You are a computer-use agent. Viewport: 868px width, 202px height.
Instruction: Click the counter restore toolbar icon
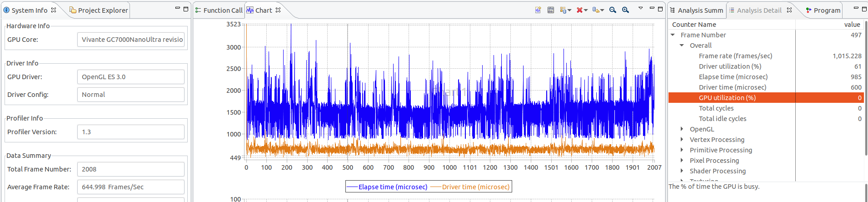pos(595,10)
